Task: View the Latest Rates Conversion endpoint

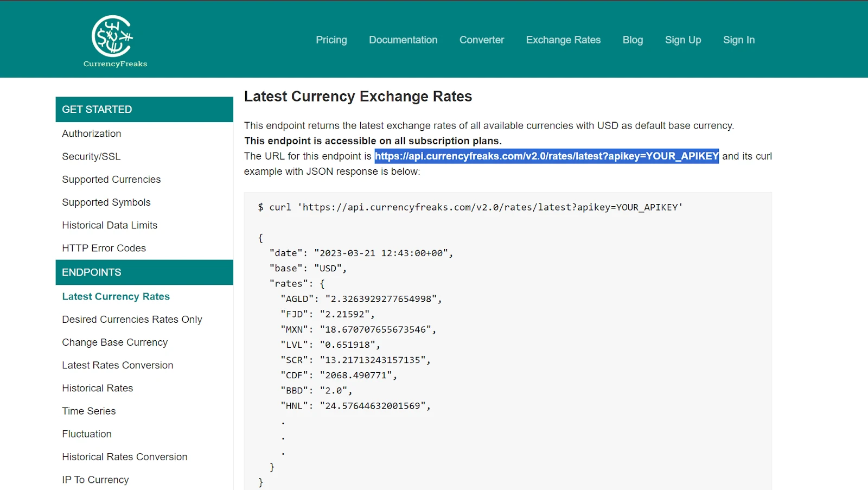Action: tap(118, 365)
